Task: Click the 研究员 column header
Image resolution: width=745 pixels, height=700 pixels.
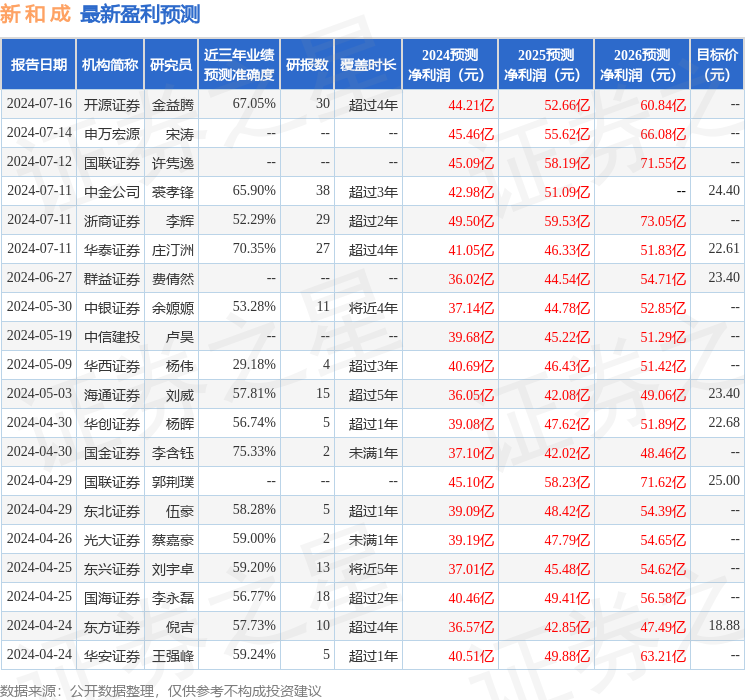Action: click(x=171, y=65)
